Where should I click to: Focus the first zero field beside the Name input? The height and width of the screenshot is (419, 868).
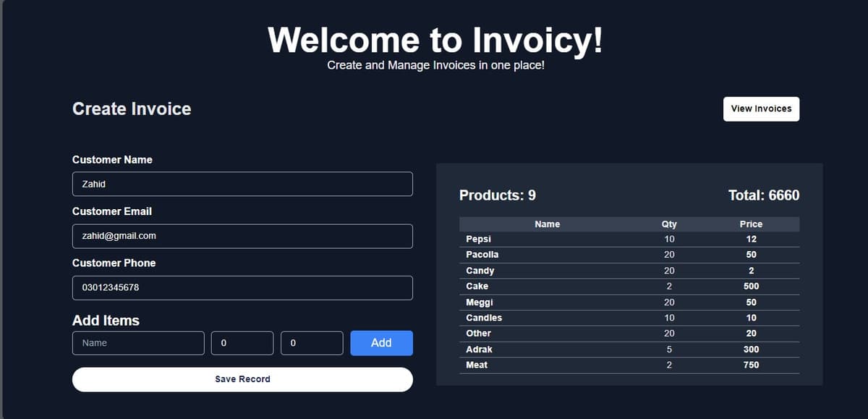tap(242, 343)
